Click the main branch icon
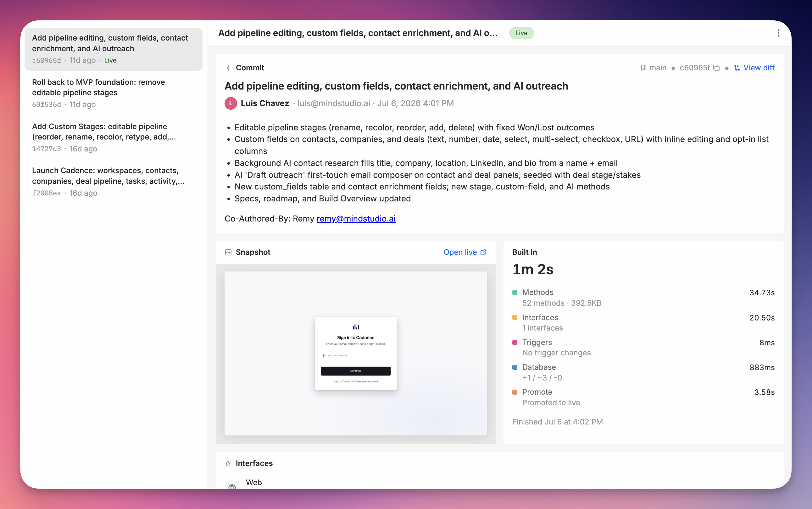Screen dimensions: 812x509 (x=643, y=68)
